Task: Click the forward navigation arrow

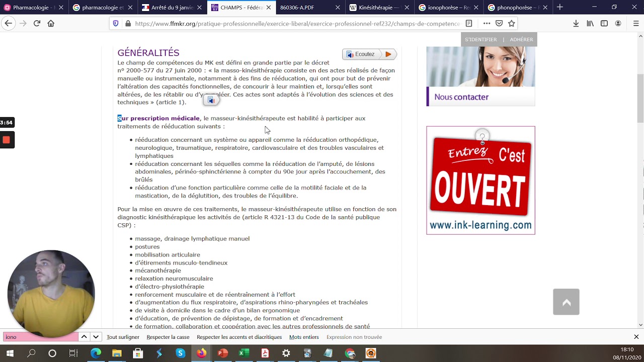Action: click(23, 23)
